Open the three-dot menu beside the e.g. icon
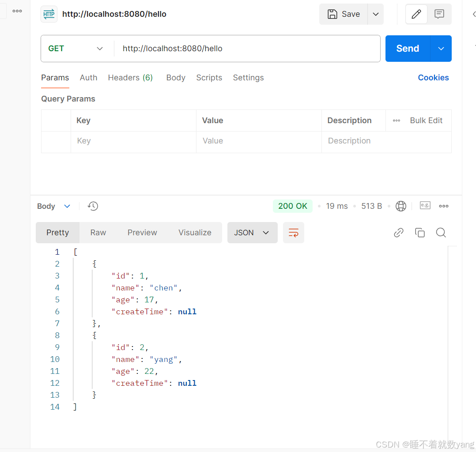Viewport: 476px width, 452px height. point(444,205)
